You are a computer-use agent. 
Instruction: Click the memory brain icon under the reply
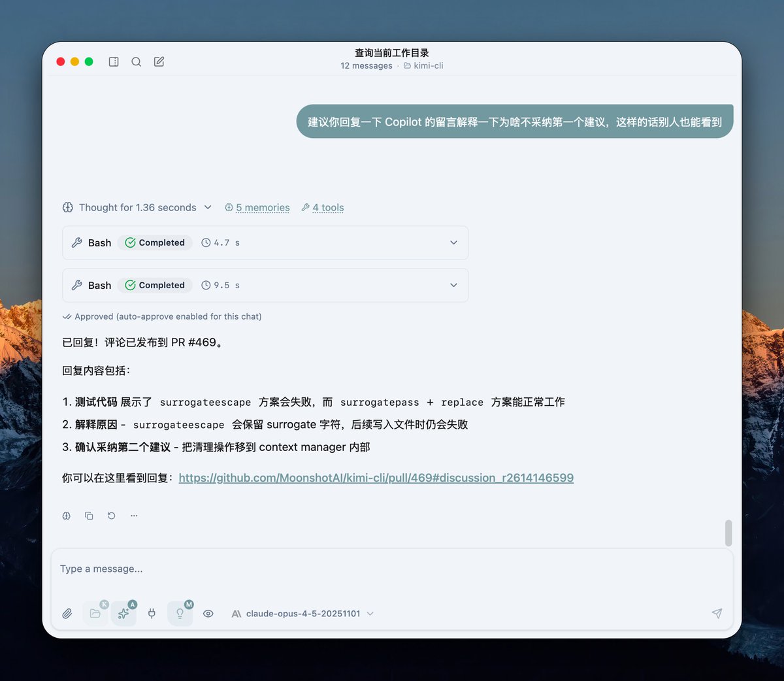coord(67,516)
